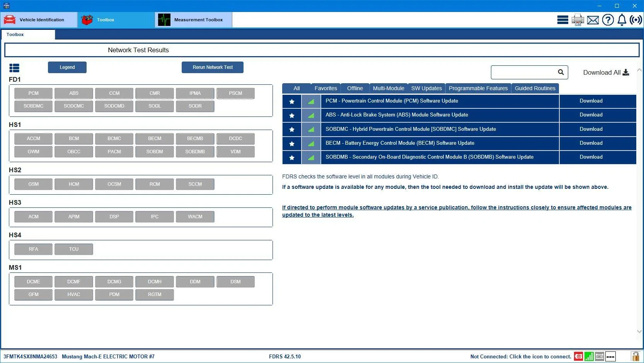Select the APIM module in HS3
Image resolution: width=644 pixels, height=363 pixels.
pyautogui.click(x=74, y=217)
